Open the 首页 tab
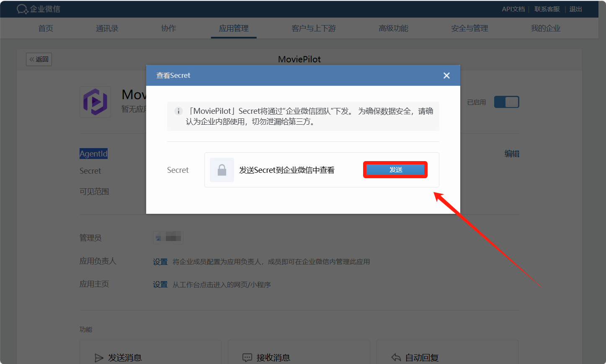Image resolution: width=606 pixels, height=364 pixels. [46, 28]
